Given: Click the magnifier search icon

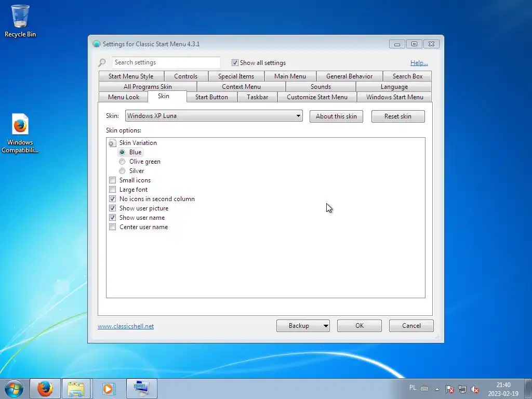Looking at the screenshot, I should [102, 62].
